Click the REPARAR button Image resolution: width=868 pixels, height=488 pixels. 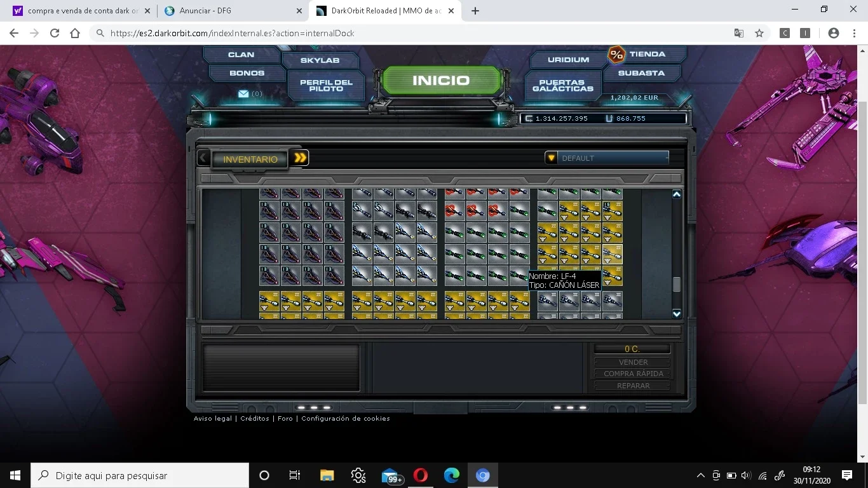[633, 386]
